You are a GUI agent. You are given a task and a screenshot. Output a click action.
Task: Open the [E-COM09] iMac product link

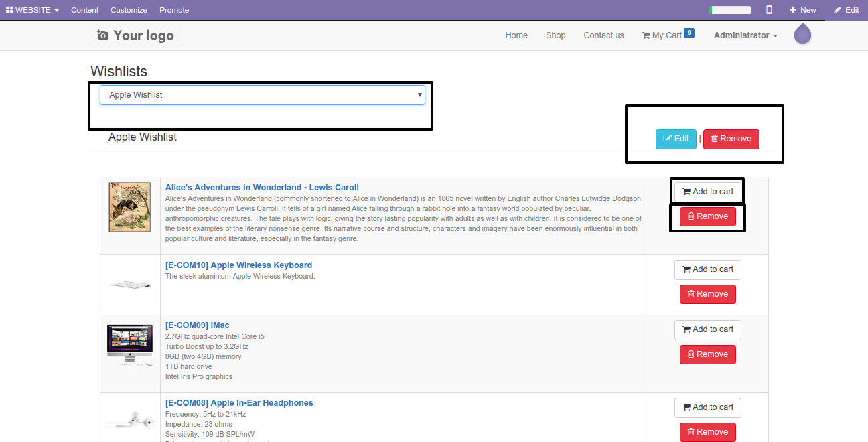(198, 325)
